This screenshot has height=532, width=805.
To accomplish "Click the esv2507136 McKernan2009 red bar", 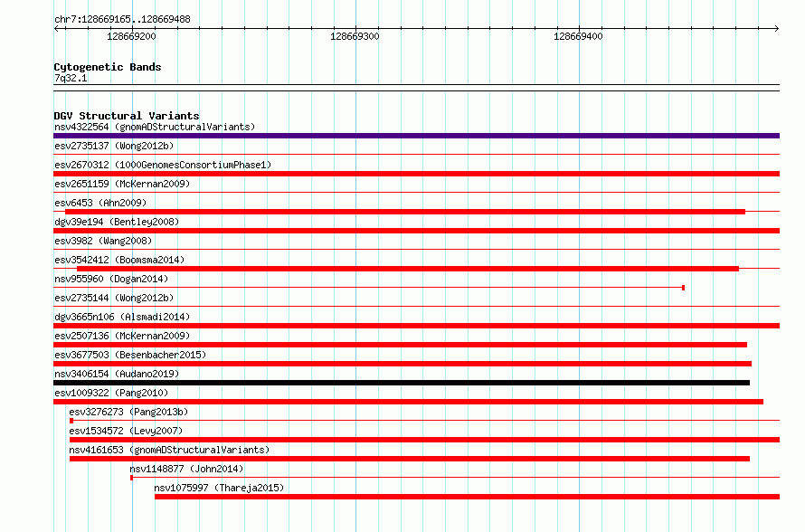I will pos(400,345).
